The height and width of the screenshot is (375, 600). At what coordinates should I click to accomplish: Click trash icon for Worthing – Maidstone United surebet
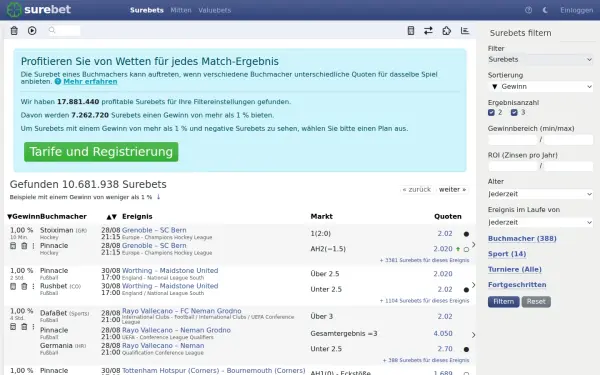24,286
